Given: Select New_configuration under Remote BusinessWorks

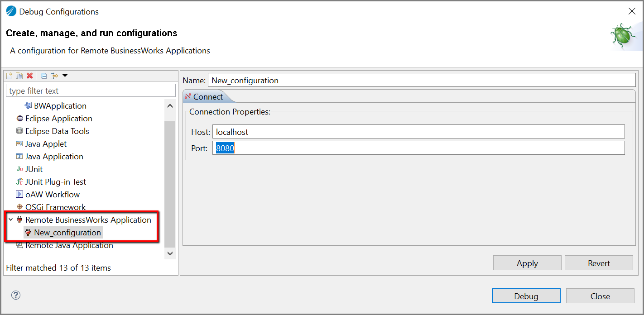Looking at the screenshot, I should click(67, 233).
